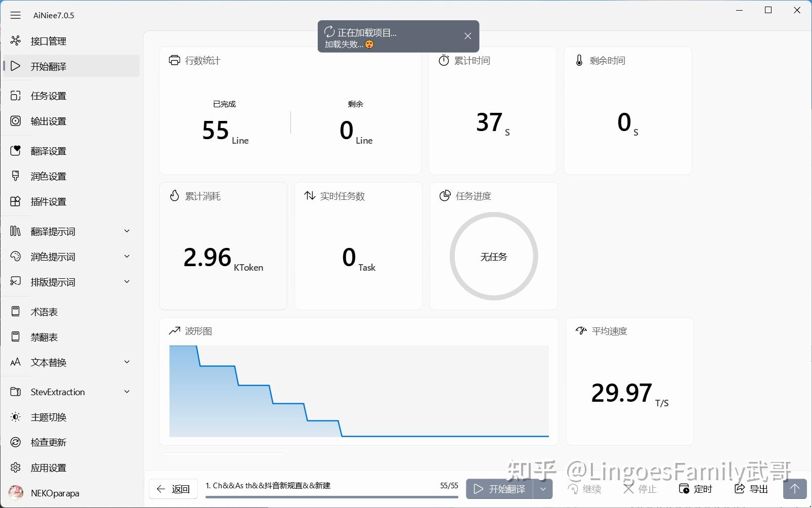This screenshot has width=812, height=508.
Task: Select 插件设置 in the sidebar
Action: tap(71, 201)
